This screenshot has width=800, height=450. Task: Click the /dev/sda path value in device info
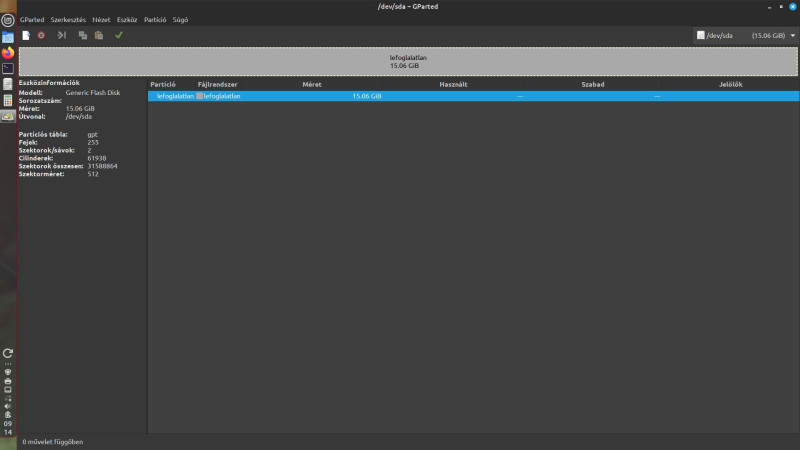point(79,116)
